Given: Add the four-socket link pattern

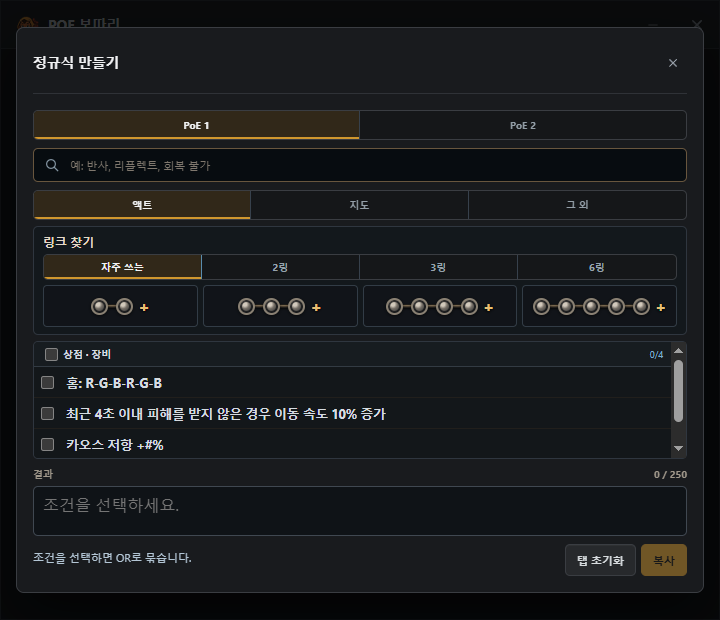Looking at the screenshot, I should coord(440,306).
